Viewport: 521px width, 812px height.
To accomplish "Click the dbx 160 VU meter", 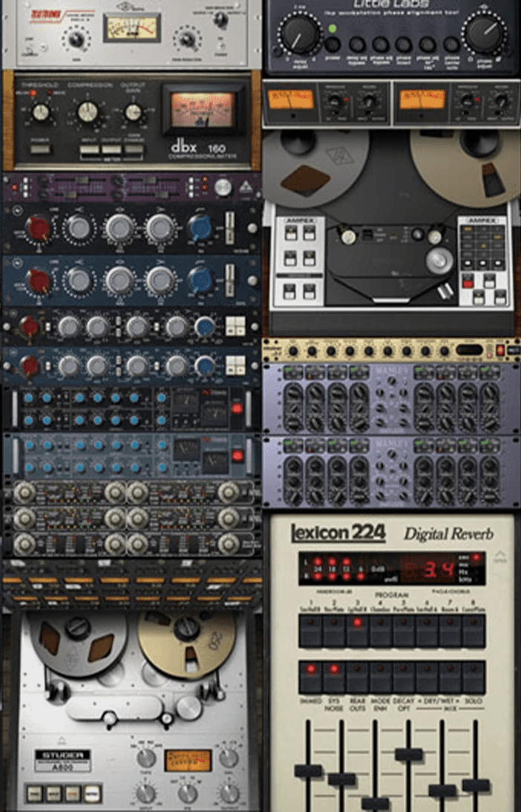I will point(203,110).
